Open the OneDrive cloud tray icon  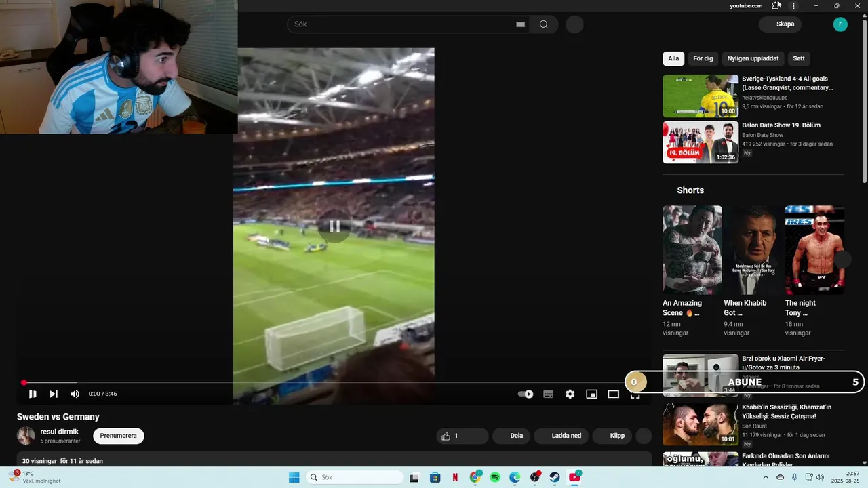pos(781,477)
